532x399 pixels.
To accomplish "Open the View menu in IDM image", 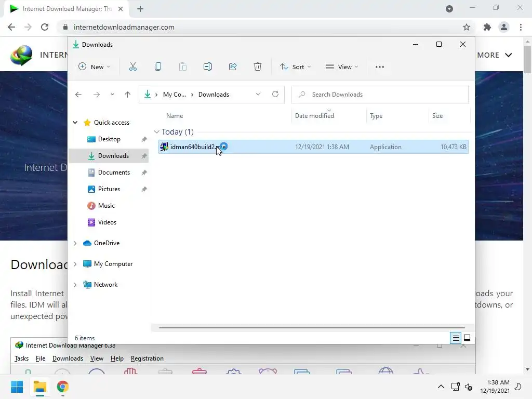I will point(97,358).
